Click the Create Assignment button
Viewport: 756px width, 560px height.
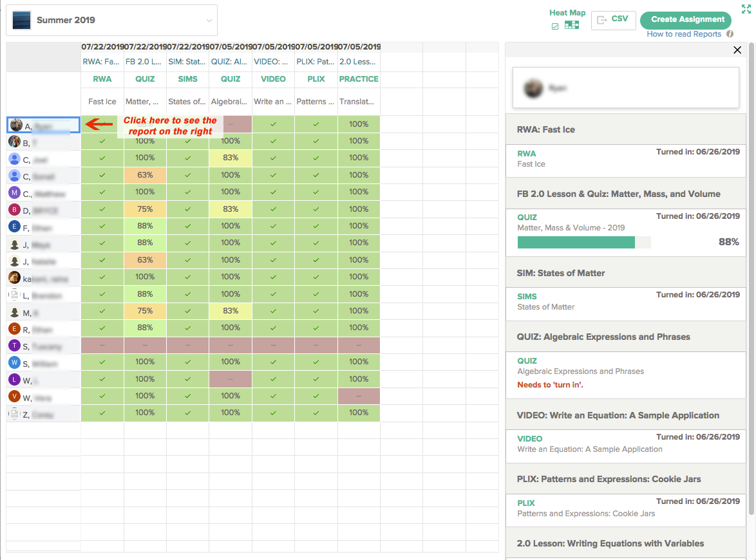click(x=686, y=20)
